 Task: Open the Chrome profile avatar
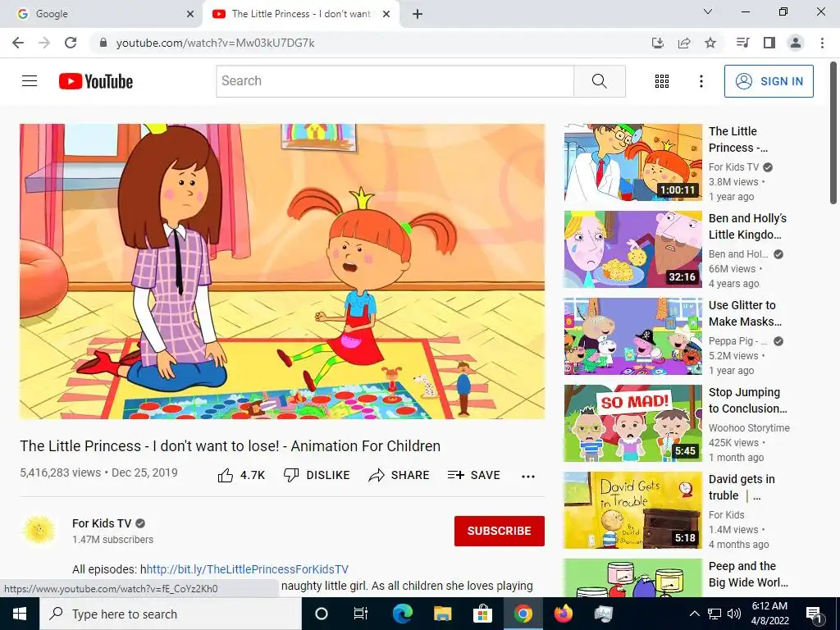(796, 43)
